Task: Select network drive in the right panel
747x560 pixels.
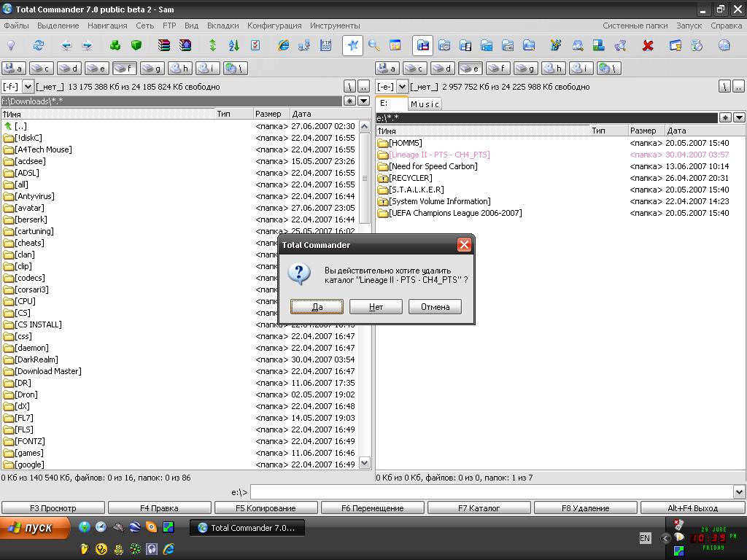Action: tap(609, 69)
